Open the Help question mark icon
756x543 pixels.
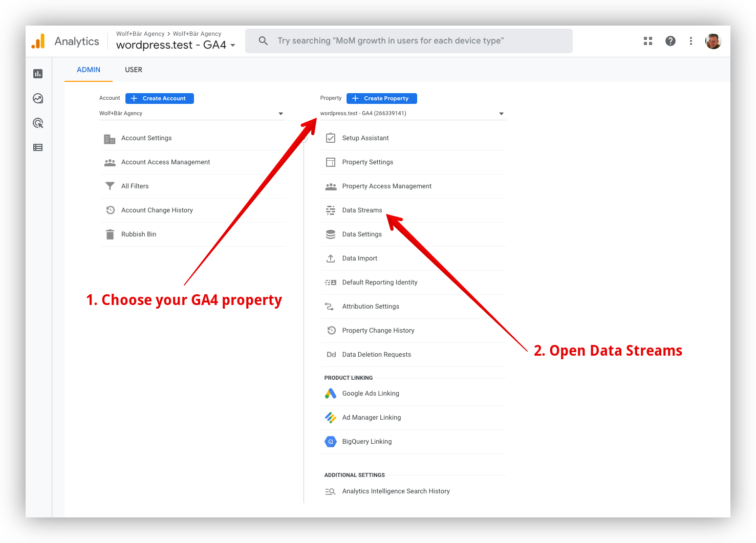click(x=671, y=41)
